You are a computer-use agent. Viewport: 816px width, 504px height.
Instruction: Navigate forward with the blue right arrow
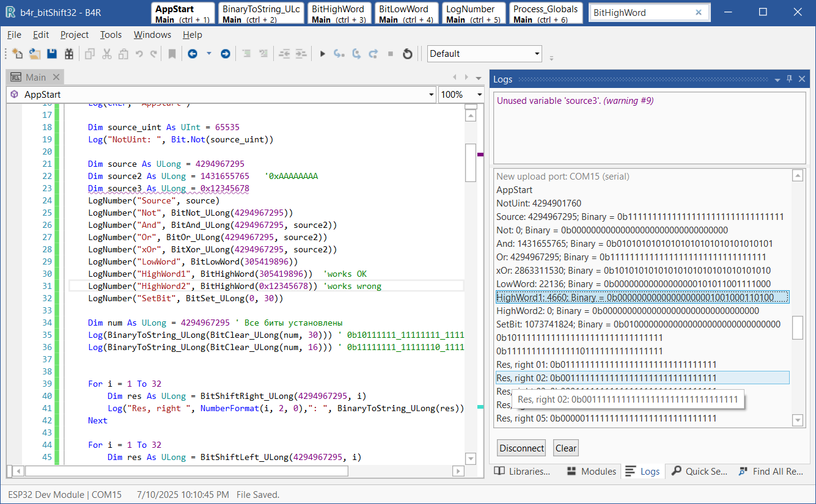click(226, 54)
